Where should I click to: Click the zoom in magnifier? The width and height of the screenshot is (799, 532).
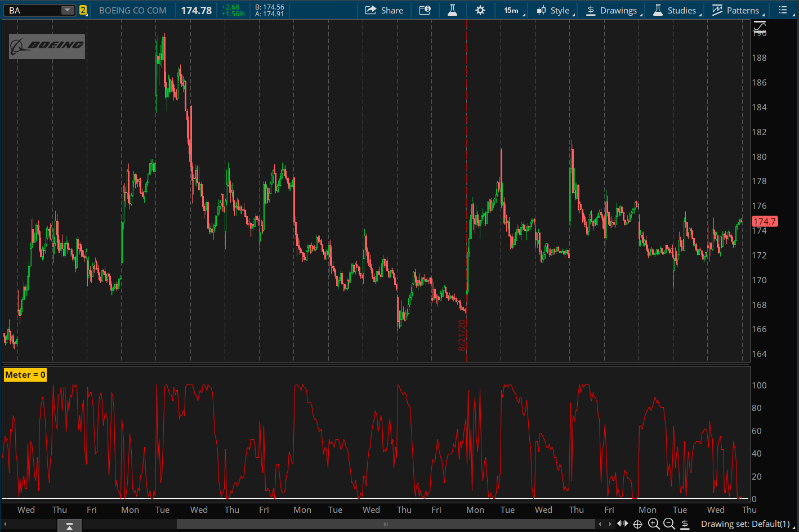tap(653, 524)
